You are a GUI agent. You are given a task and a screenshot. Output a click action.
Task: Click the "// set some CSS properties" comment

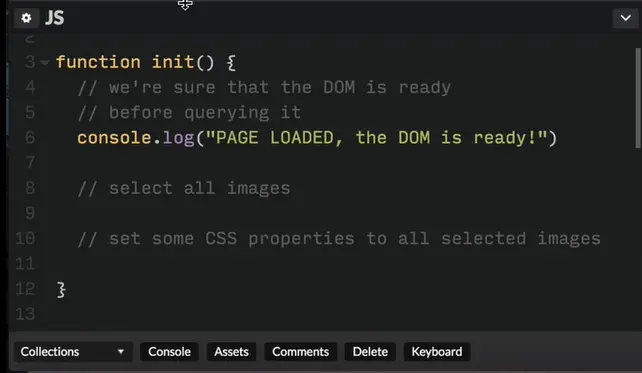(339, 239)
